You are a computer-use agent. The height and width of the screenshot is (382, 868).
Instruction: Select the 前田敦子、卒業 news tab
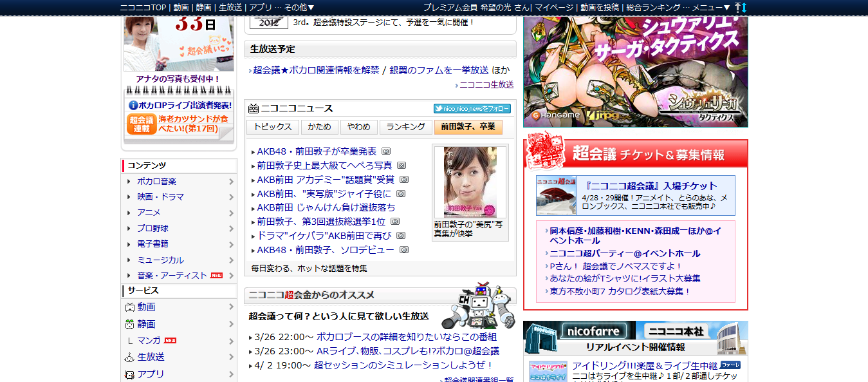click(468, 127)
